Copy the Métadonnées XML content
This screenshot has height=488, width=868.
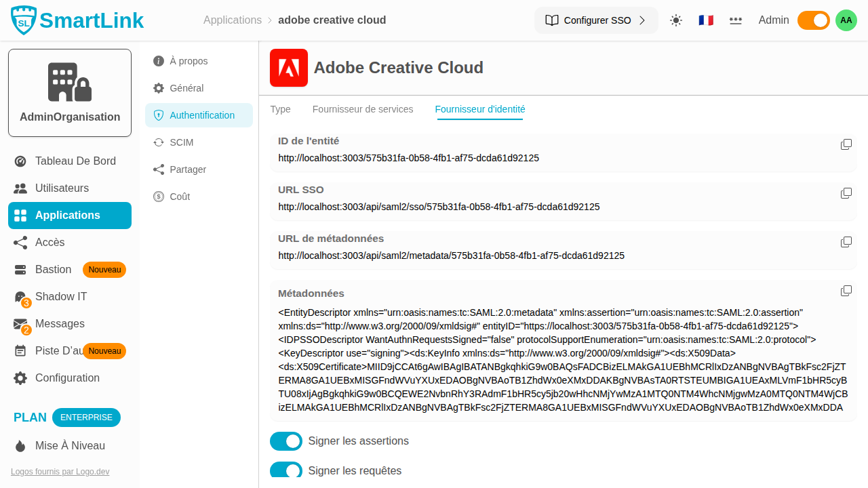(846, 291)
